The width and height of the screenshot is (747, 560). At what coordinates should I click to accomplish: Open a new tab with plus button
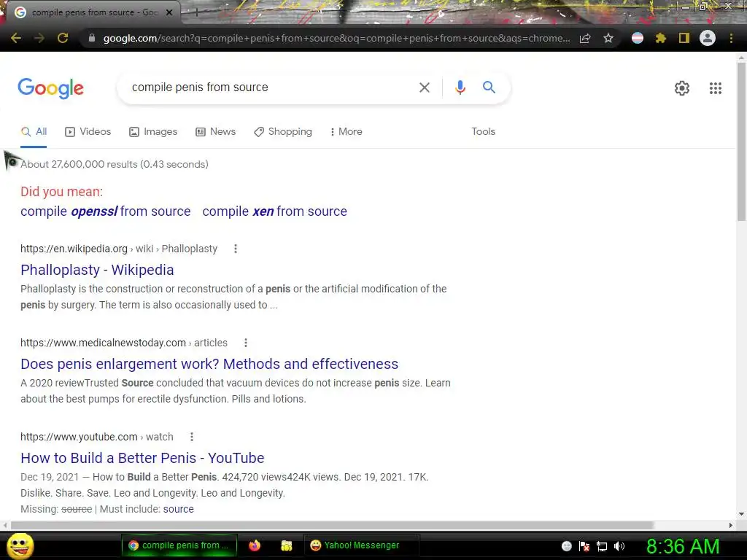(196, 13)
